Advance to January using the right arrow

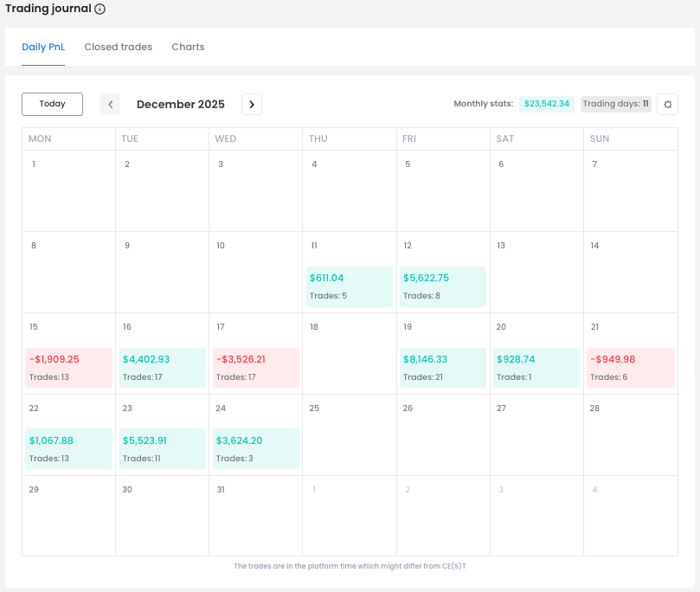251,104
